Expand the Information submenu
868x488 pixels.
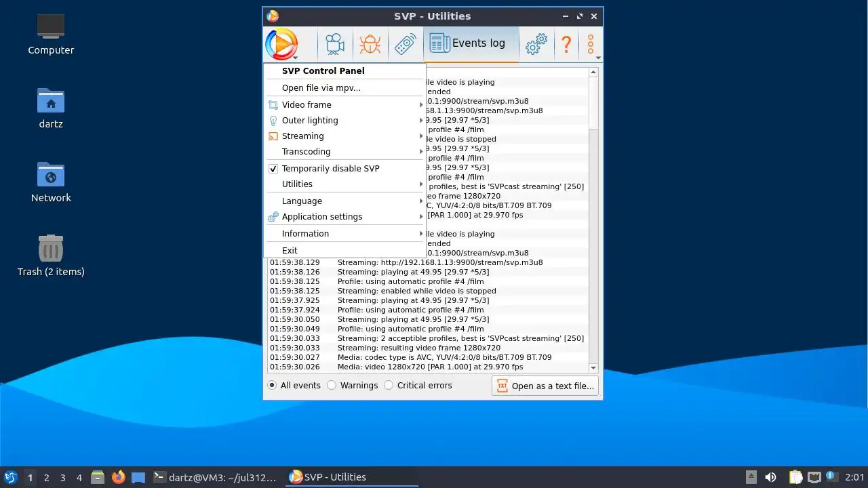coord(344,234)
